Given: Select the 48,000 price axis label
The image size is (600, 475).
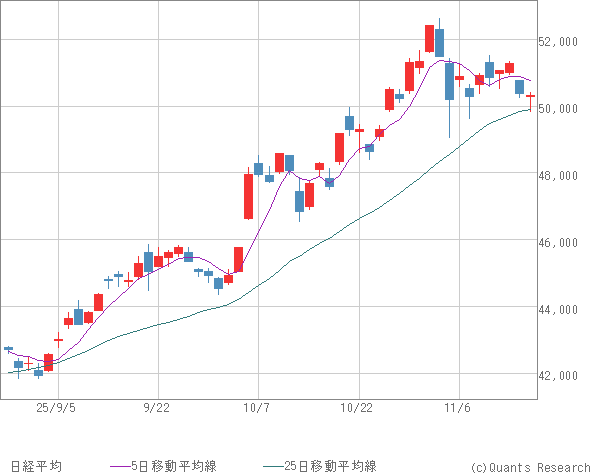Looking at the screenshot, I should pyautogui.click(x=562, y=175).
